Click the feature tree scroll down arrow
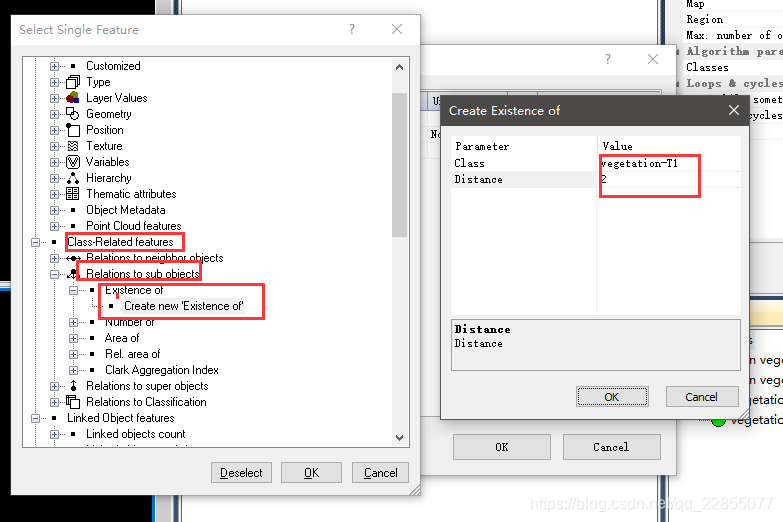The image size is (783, 522). (x=399, y=438)
